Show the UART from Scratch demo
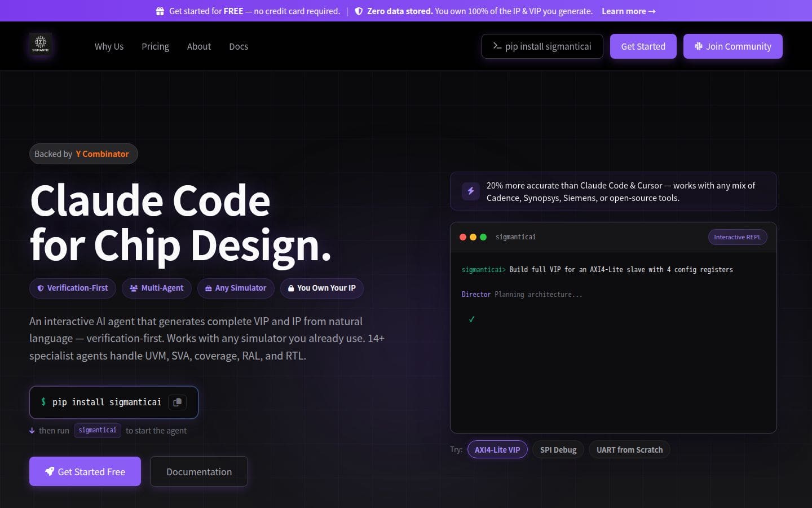Image resolution: width=812 pixels, height=508 pixels. (x=629, y=450)
